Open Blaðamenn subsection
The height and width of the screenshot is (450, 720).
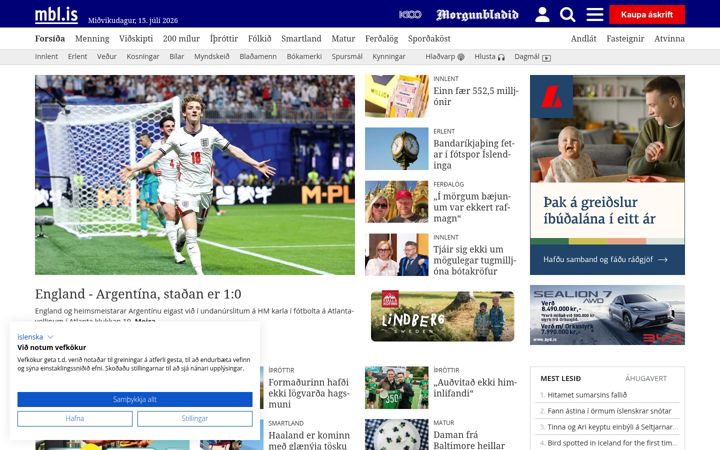258,56
